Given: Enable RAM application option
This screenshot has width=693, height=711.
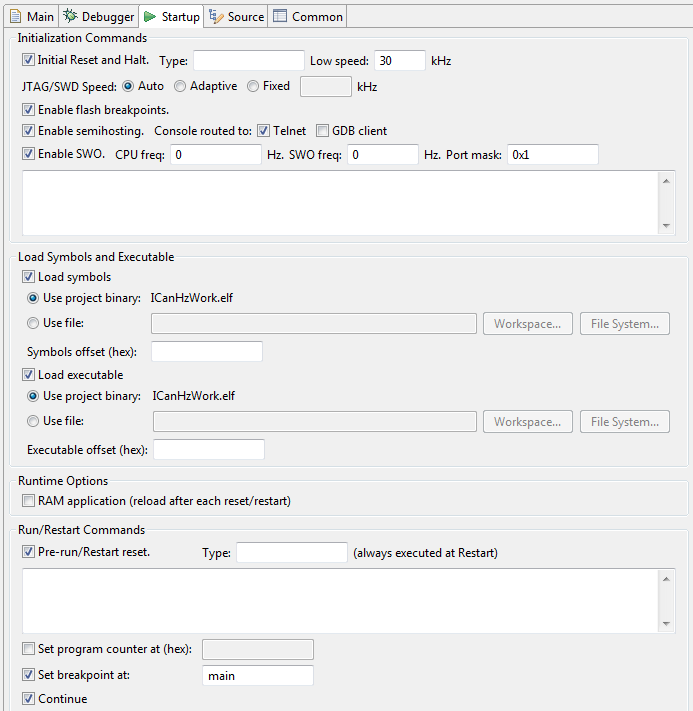Looking at the screenshot, I should (x=28, y=500).
